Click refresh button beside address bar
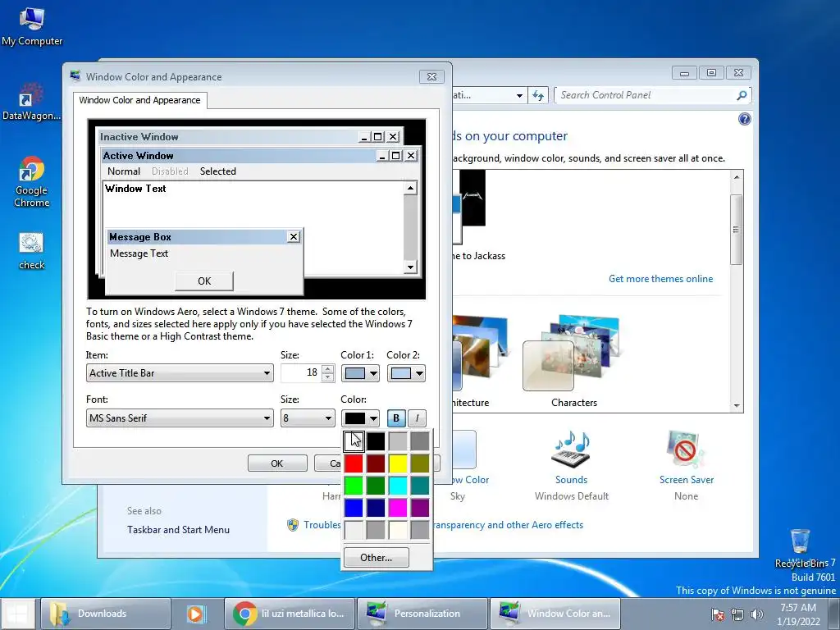This screenshot has width=840, height=630. click(x=538, y=95)
